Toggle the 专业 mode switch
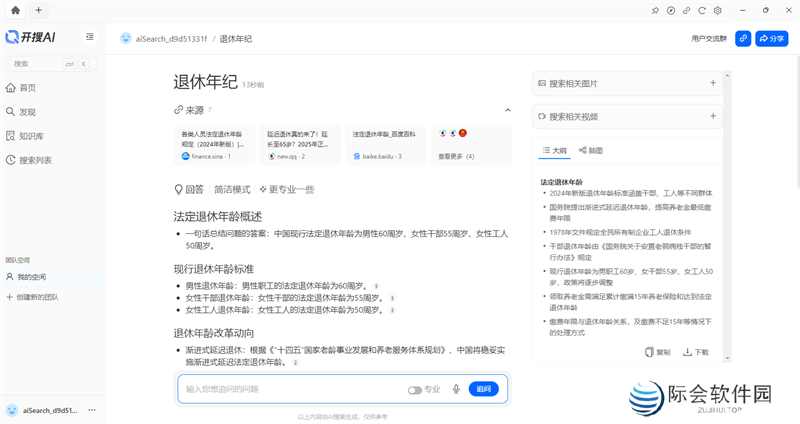Viewport: 800px width, 424px height. (414, 389)
